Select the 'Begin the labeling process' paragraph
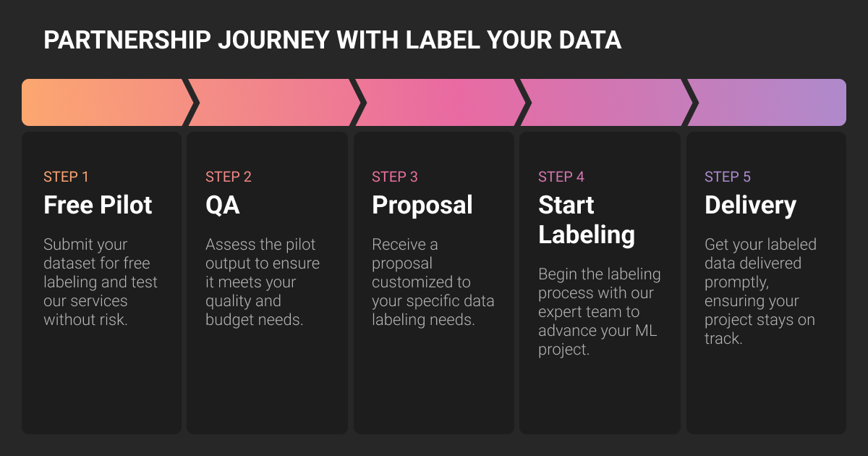This screenshot has height=456, width=868. click(x=600, y=311)
